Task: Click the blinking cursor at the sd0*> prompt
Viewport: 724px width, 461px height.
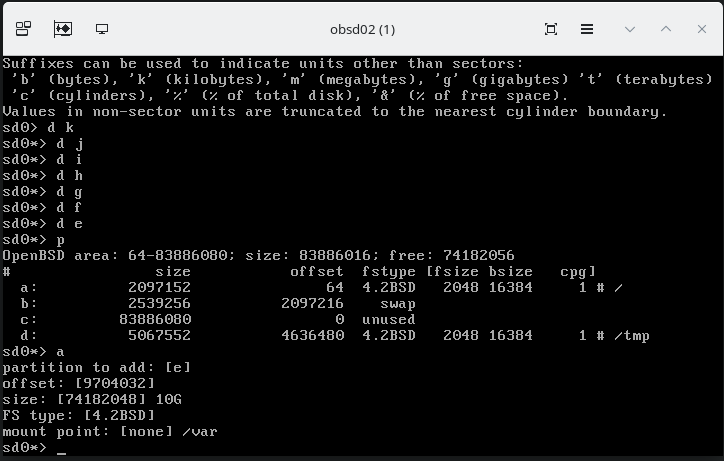Action: [61, 448]
